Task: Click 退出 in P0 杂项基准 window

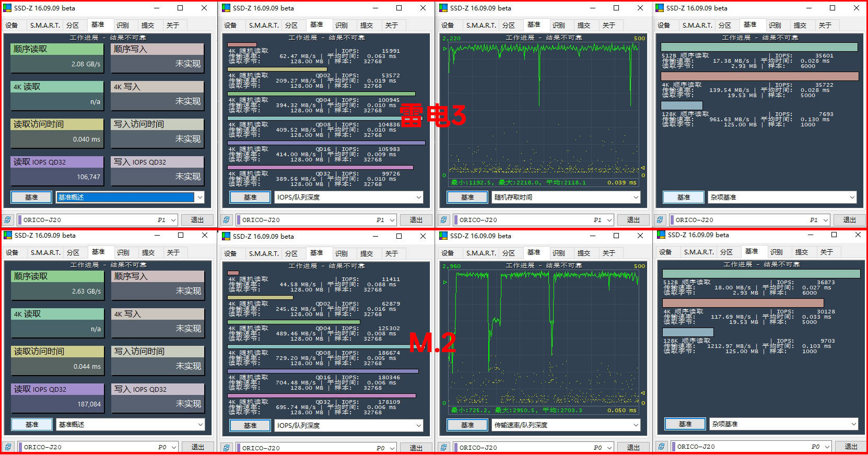Action: [851, 447]
